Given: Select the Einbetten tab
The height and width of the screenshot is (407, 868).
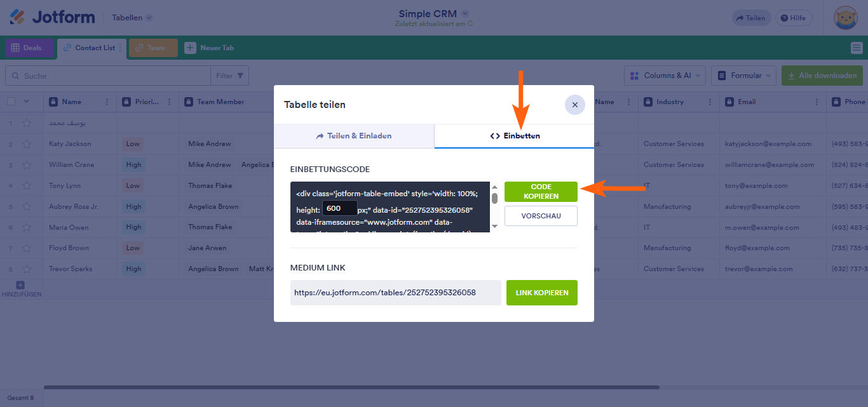Looking at the screenshot, I should (x=514, y=136).
